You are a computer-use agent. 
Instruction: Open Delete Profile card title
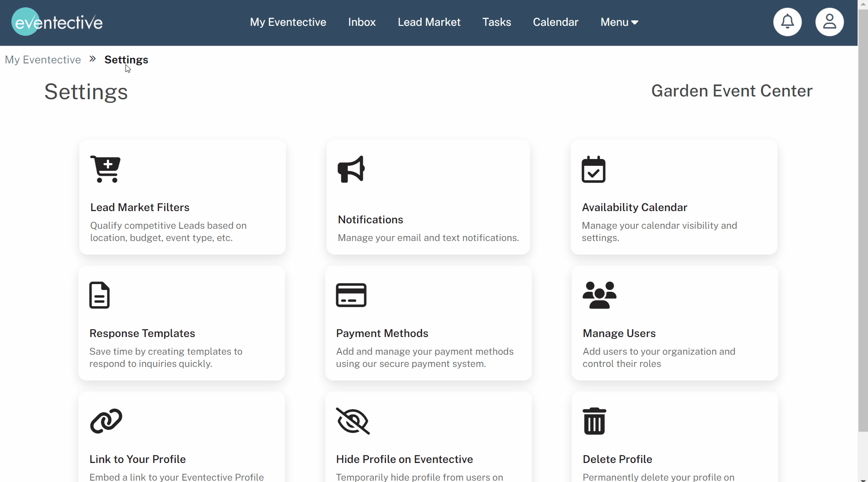(x=617, y=459)
